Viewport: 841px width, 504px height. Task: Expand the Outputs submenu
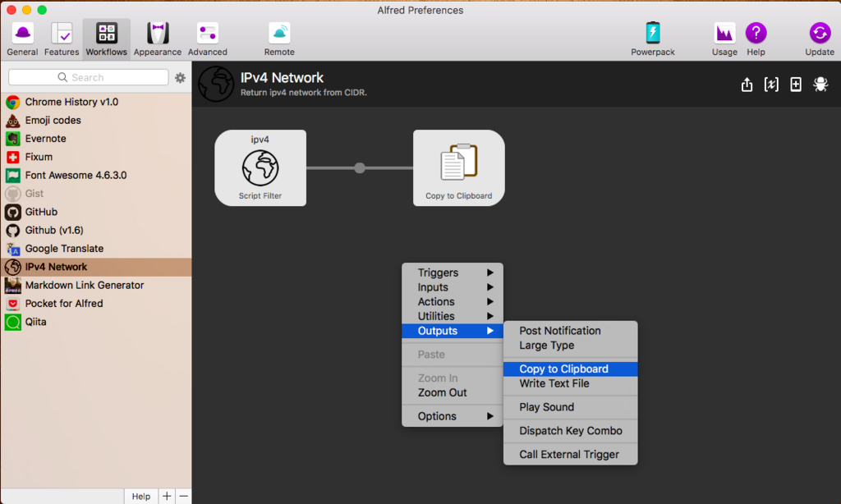coord(453,331)
